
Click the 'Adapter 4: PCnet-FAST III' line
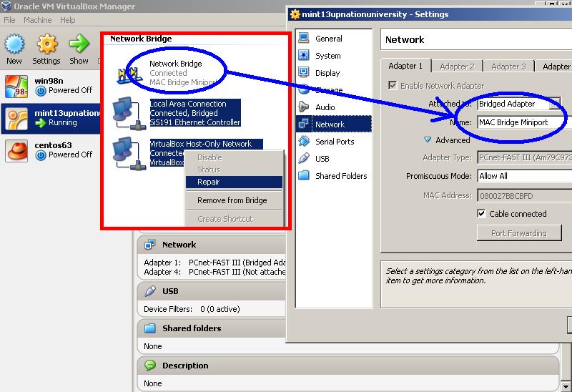pyautogui.click(x=214, y=272)
